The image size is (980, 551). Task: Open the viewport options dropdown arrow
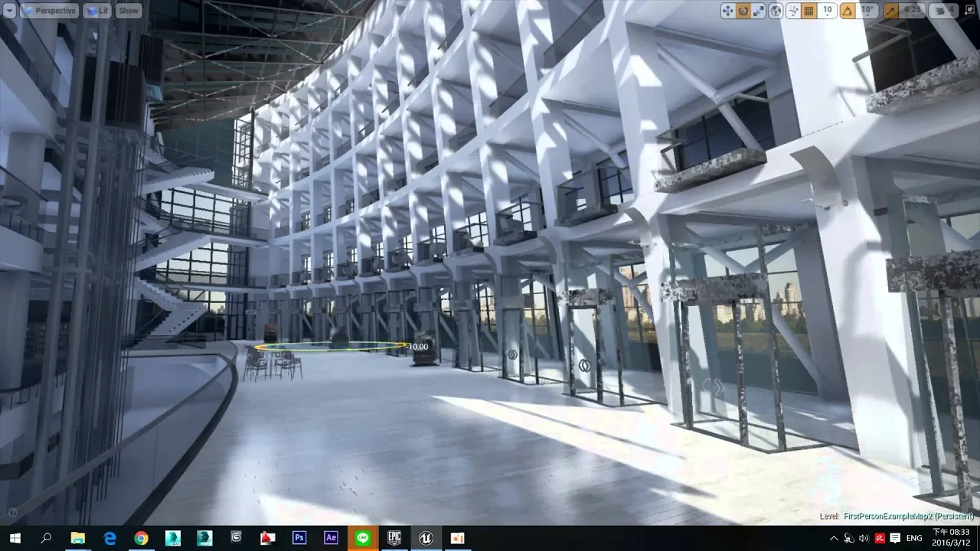tap(9, 11)
